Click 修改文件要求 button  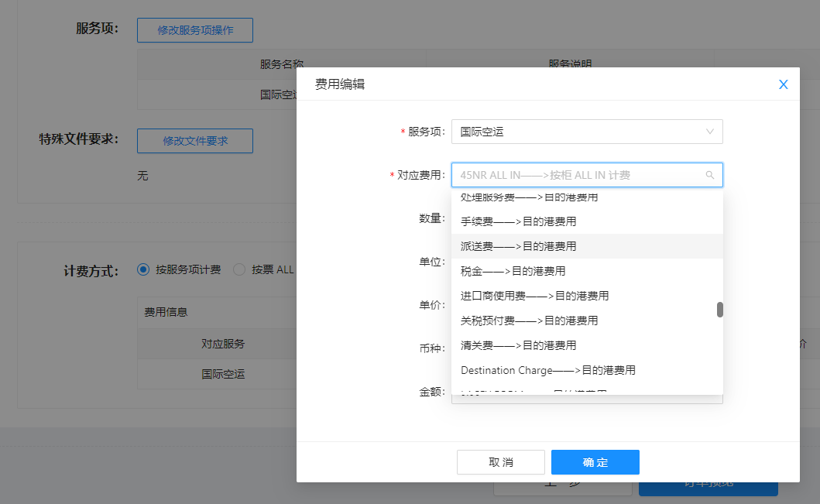(x=194, y=141)
